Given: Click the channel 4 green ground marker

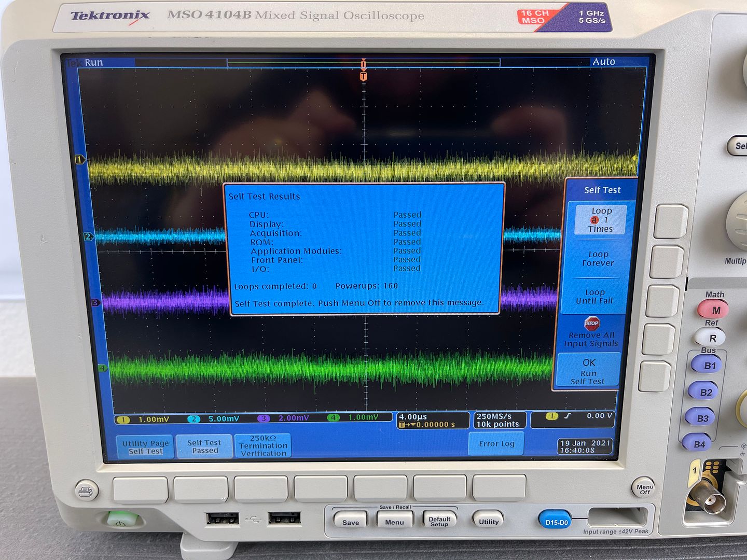Looking at the screenshot, I should (x=102, y=368).
